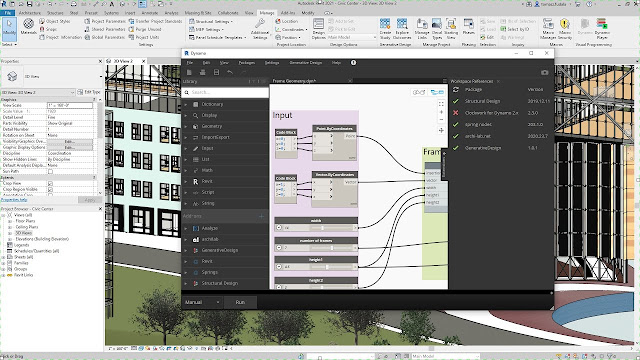Open the Packages menu in Dynamo
The width and height of the screenshot is (640, 360).
(247, 62)
